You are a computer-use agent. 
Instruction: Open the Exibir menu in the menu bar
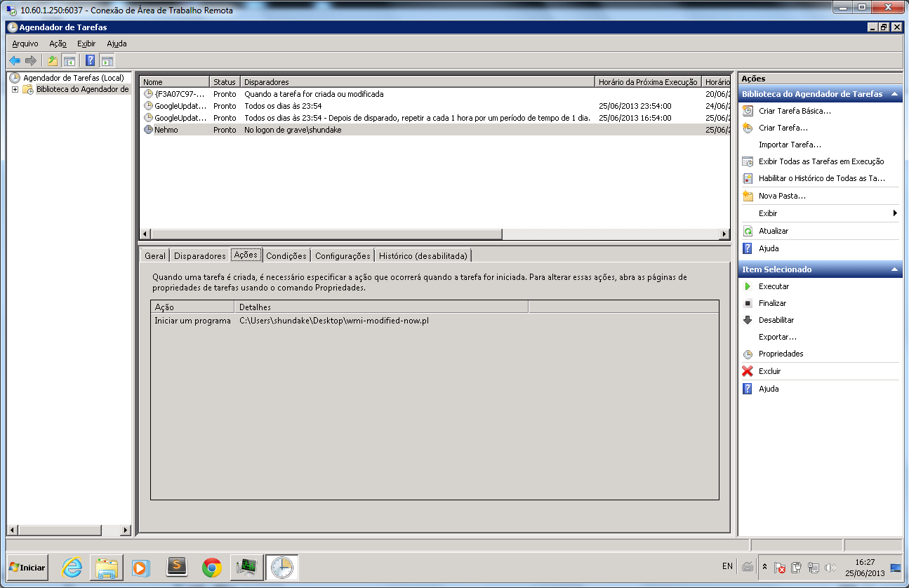click(x=86, y=44)
